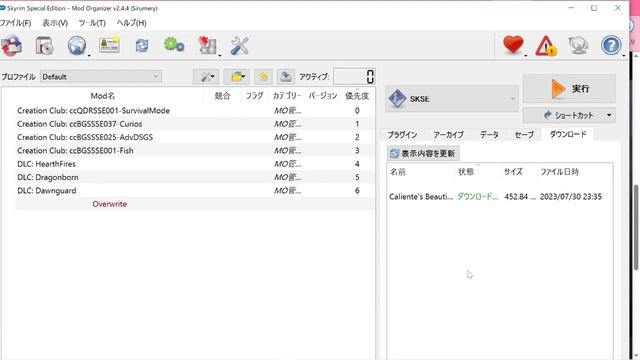The width and height of the screenshot is (640, 360).
Task: Sort by バージョン column header
Action: pyautogui.click(x=322, y=96)
